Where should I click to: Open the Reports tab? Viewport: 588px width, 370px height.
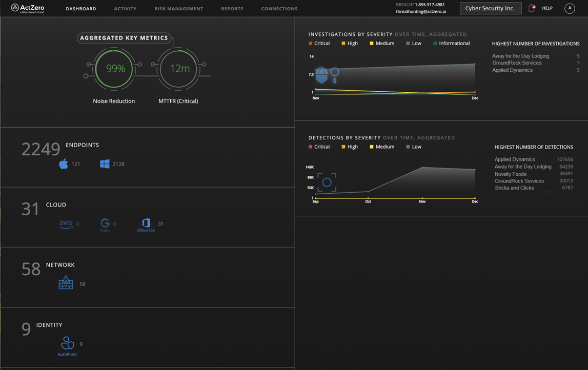click(232, 8)
